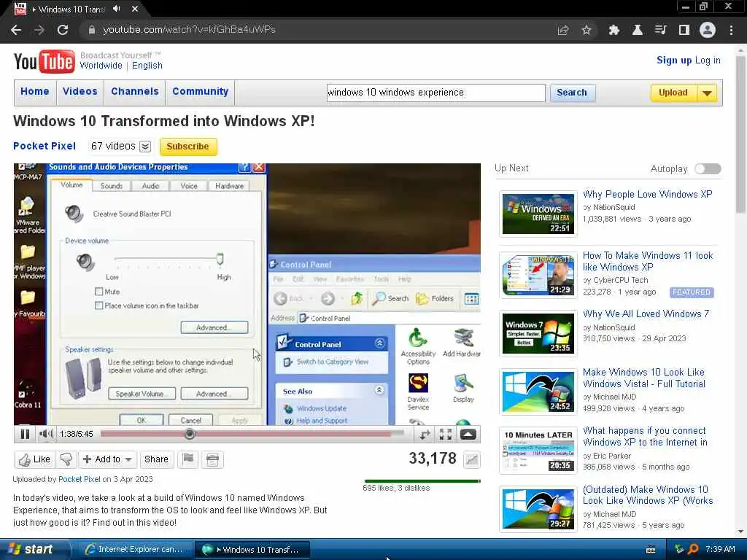The width and height of the screenshot is (747, 560).
Task: Pause the video with the pause button
Action: point(25,434)
